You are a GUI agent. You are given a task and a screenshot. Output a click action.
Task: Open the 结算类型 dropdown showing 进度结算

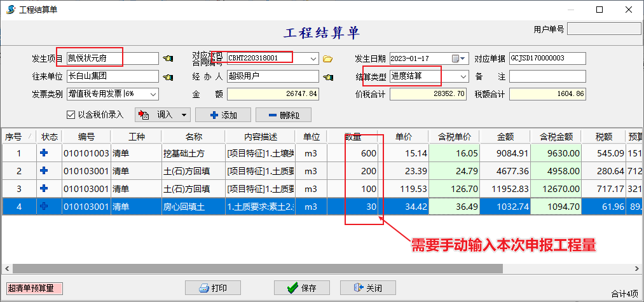pyautogui.click(x=463, y=76)
